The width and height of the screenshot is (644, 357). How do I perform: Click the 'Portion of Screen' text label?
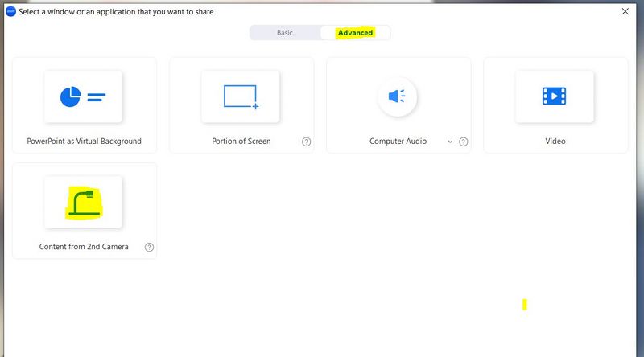coord(241,142)
